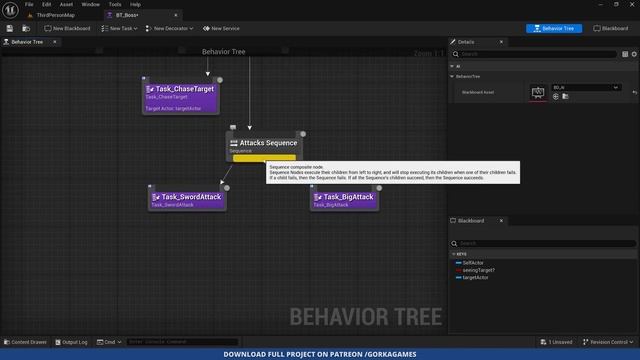Switch to the ThirdPersonMap tab
Viewport: 640px width, 360px height.
(x=56, y=15)
